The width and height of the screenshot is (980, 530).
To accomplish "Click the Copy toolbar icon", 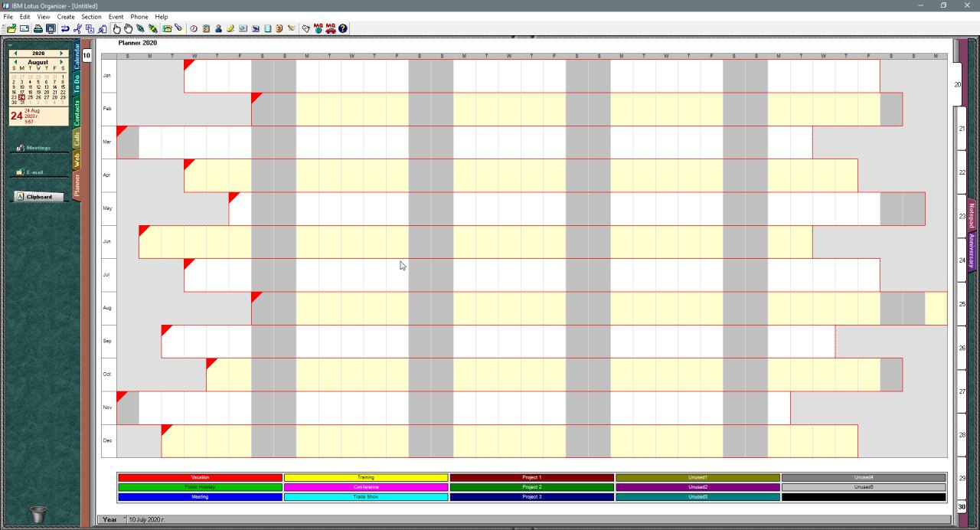I will point(90,28).
